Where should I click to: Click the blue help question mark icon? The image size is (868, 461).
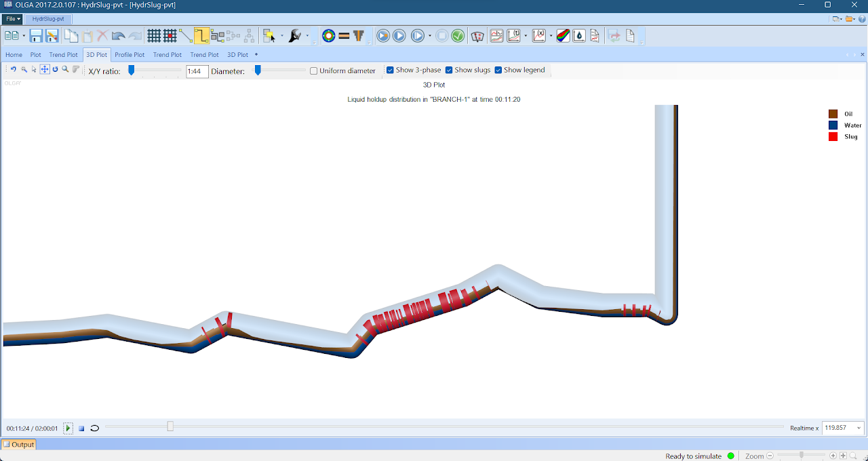861,19
